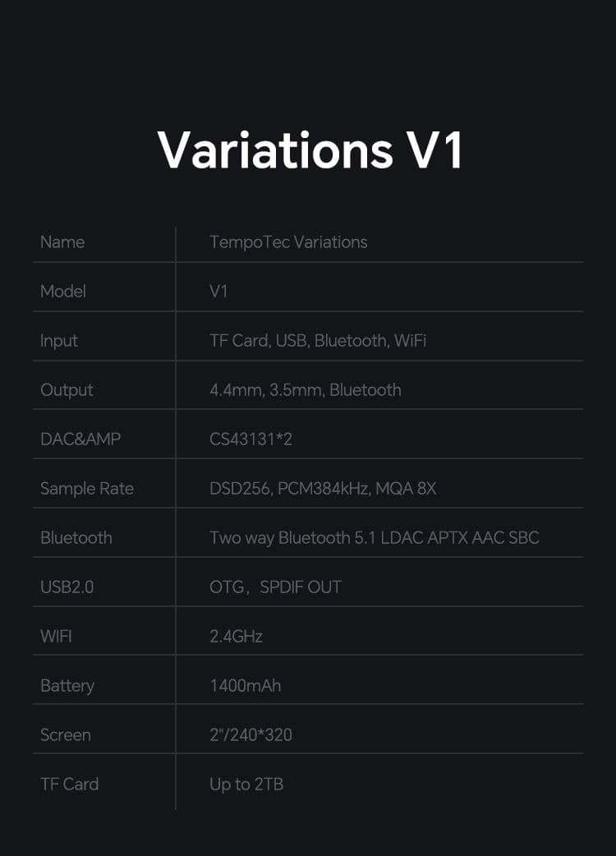This screenshot has width=616, height=856.
Task: Click the "USB2.0" row label
Action: [x=67, y=587]
